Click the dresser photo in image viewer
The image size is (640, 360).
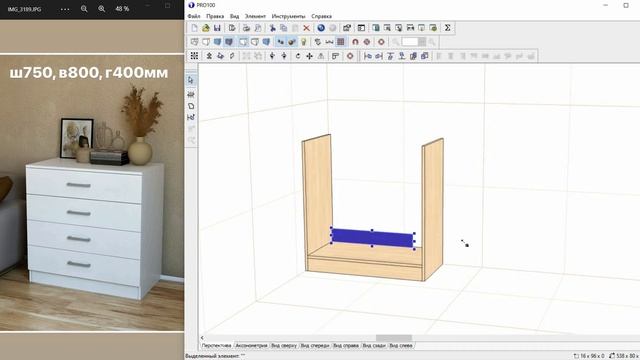click(92, 193)
